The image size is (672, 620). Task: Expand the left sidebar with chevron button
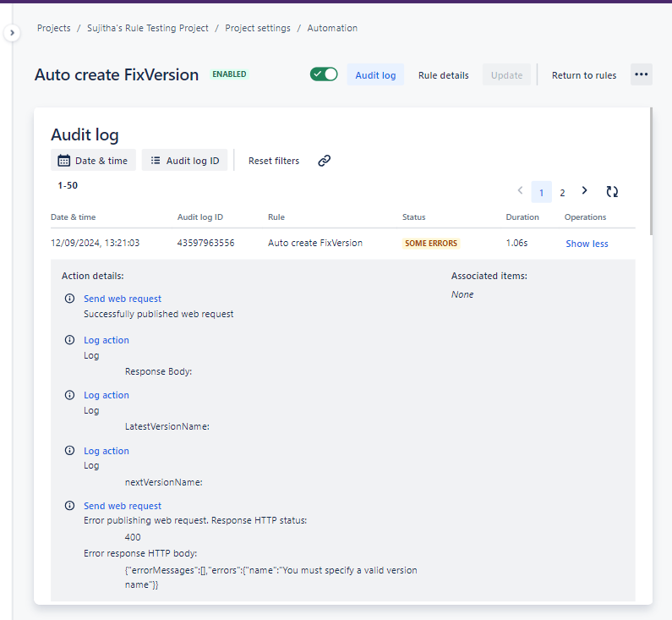[13, 33]
